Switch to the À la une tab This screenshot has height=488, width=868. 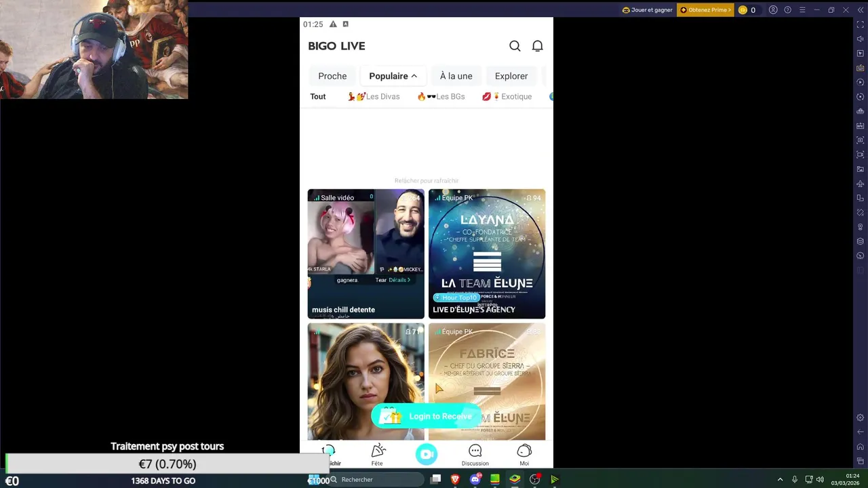(456, 76)
